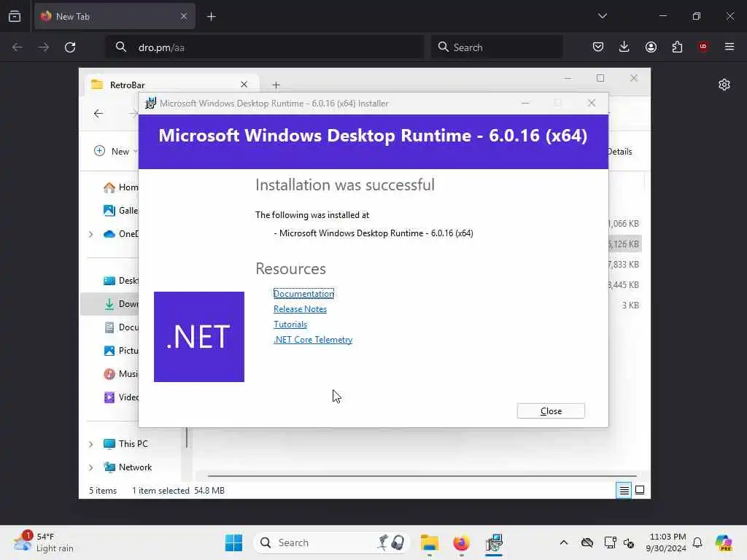
Task: Click the OneDrive offline tray icon
Action: (x=587, y=542)
